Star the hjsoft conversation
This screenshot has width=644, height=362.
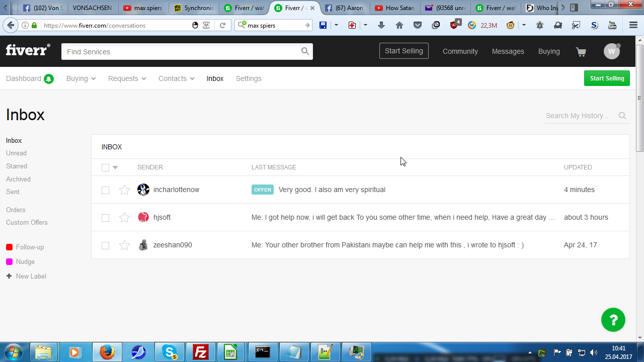(x=124, y=218)
